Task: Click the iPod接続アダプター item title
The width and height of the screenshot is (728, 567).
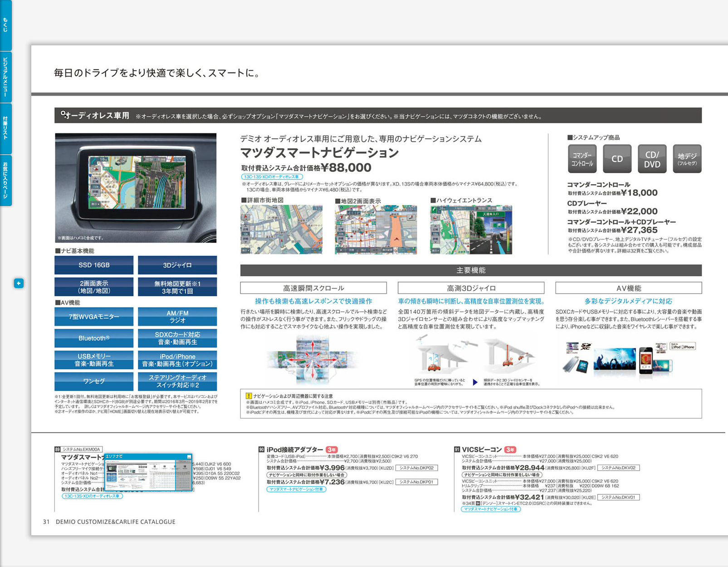Action: 295,450
